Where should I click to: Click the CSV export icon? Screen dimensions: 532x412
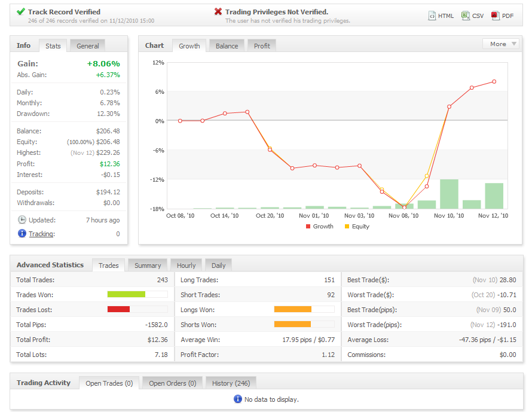(466, 16)
